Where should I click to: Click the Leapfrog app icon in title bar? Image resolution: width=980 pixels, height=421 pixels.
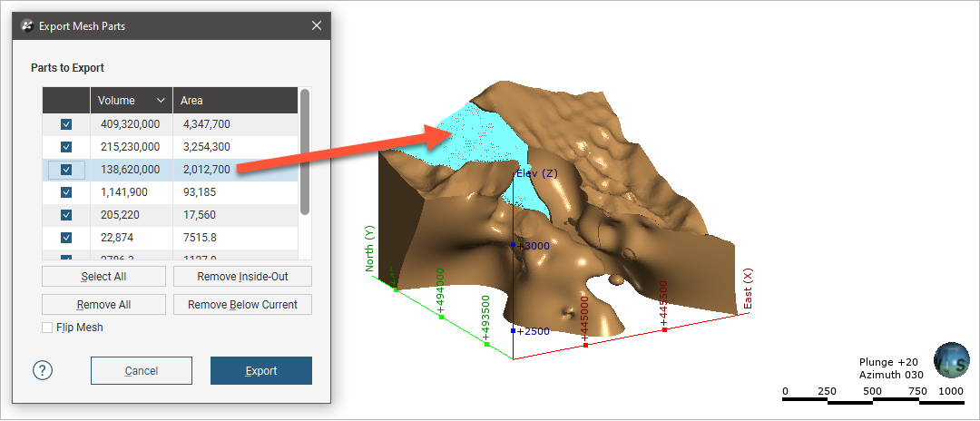coord(27,25)
